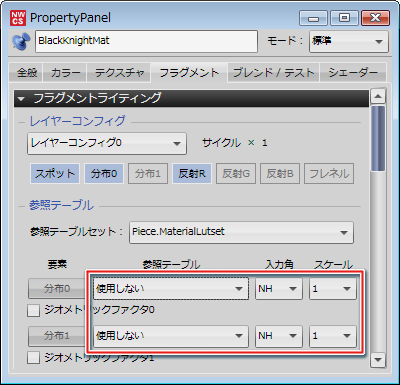Click the NWCS application icon in title bar

pyautogui.click(x=18, y=18)
